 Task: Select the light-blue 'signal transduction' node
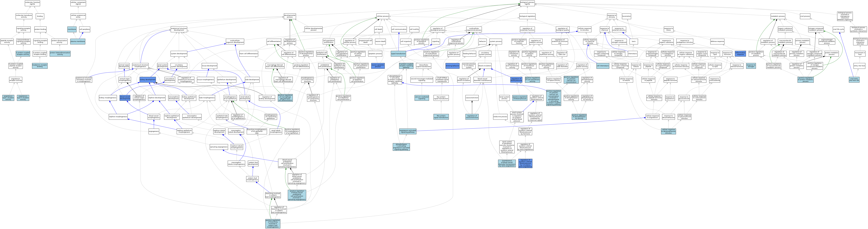point(398,54)
